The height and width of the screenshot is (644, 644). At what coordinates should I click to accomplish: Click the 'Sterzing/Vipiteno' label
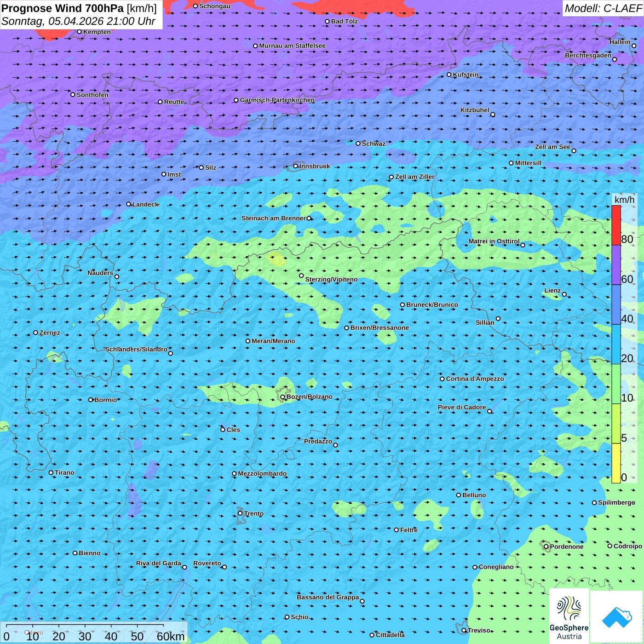pos(331,279)
